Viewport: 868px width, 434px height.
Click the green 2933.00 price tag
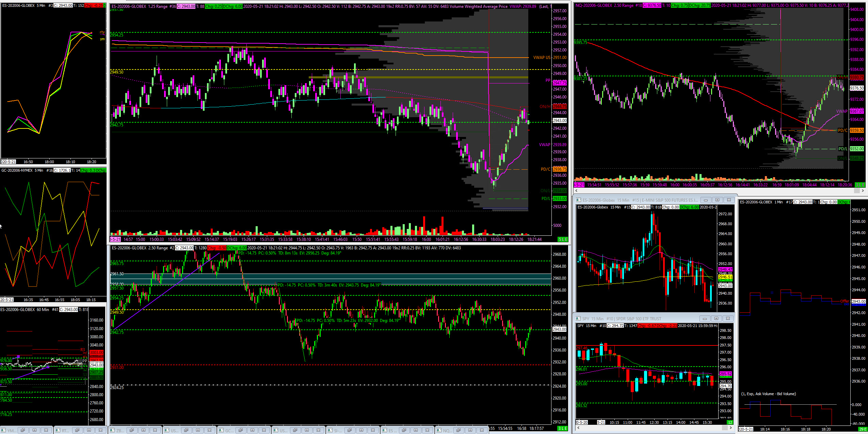pyautogui.click(x=560, y=199)
